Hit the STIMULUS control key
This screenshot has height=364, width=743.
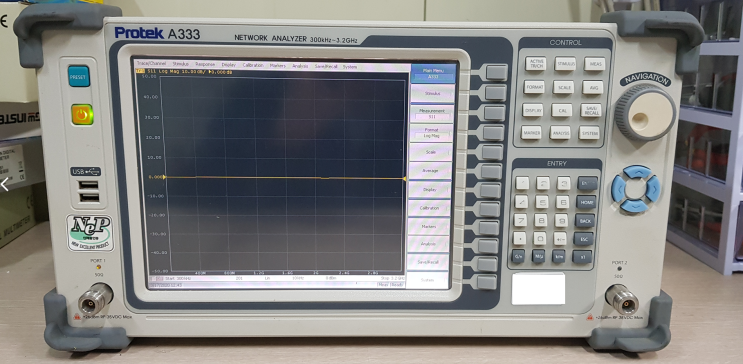(x=565, y=64)
